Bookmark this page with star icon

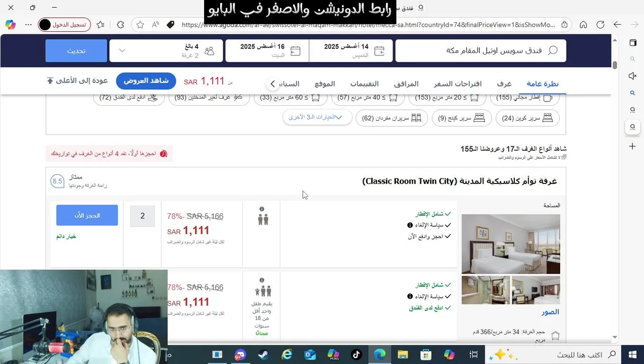tap(140, 24)
